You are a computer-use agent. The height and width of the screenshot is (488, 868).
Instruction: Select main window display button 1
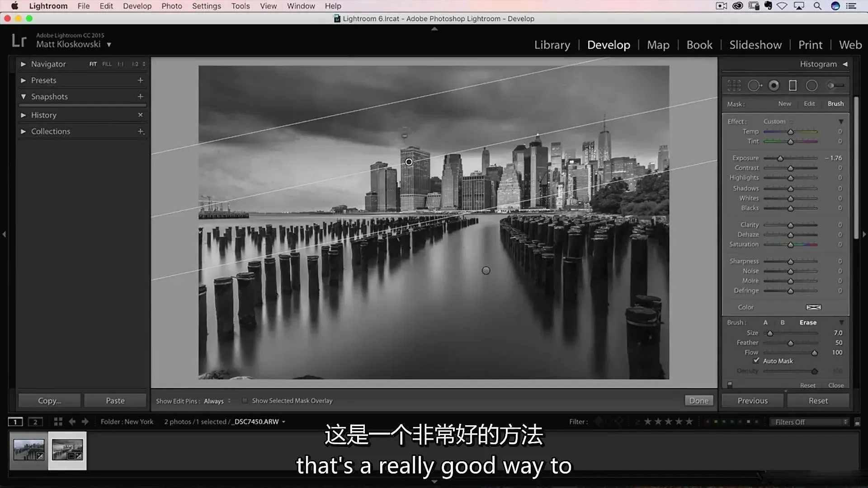click(x=15, y=422)
